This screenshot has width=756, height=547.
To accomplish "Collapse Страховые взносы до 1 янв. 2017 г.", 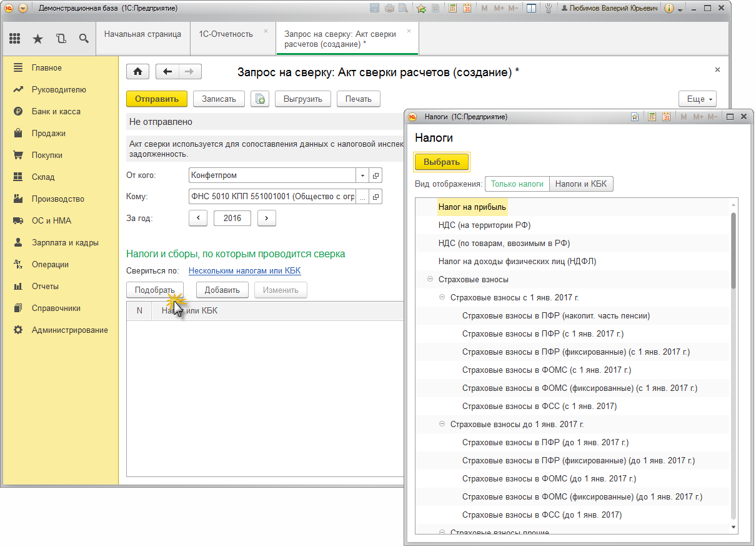I will click(x=442, y=424).
